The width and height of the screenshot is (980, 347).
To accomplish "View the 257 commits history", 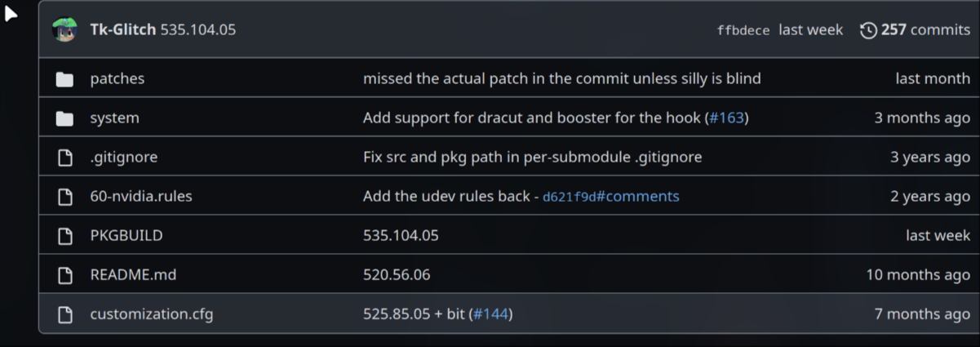I will coord(925,30).
